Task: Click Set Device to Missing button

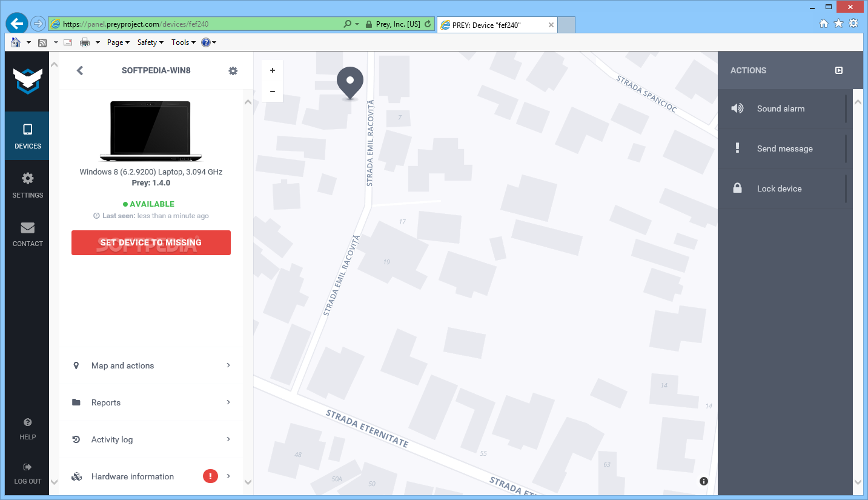Action: click(x=151, y=242)
